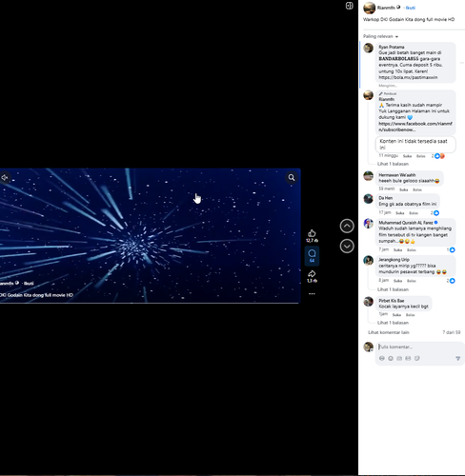Click Suka on Muhammad Quraish's comment
465x476 pixels.
click(397, 250)
